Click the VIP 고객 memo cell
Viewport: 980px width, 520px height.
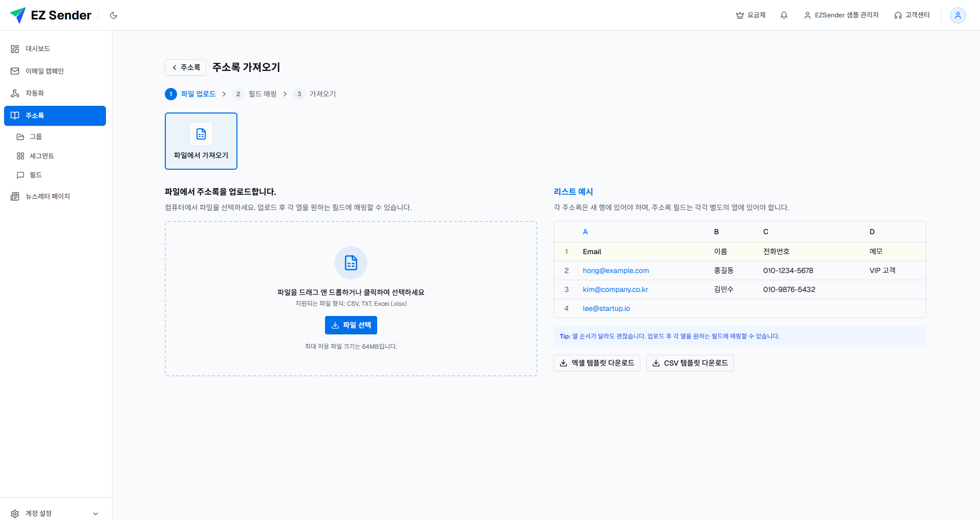(882, 270)
